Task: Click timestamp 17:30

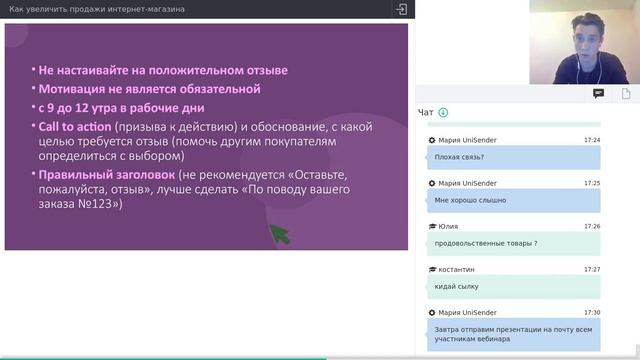Action: [x=592, y=313]
